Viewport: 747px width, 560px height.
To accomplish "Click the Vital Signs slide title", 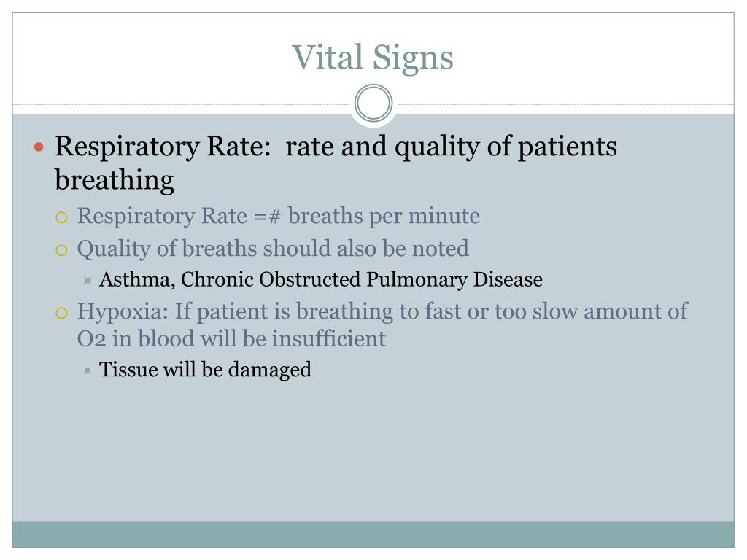I will point(373,57).
